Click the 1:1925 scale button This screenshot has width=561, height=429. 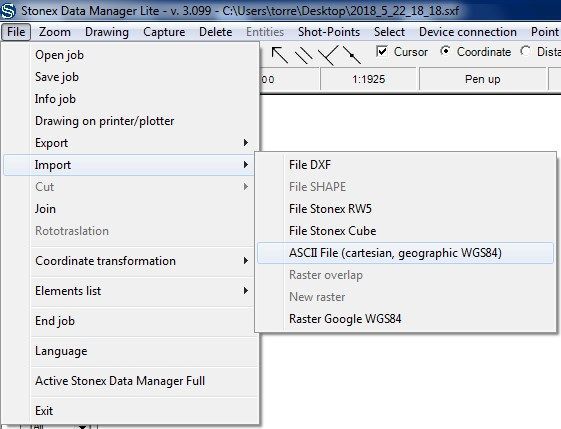[369, 79]
